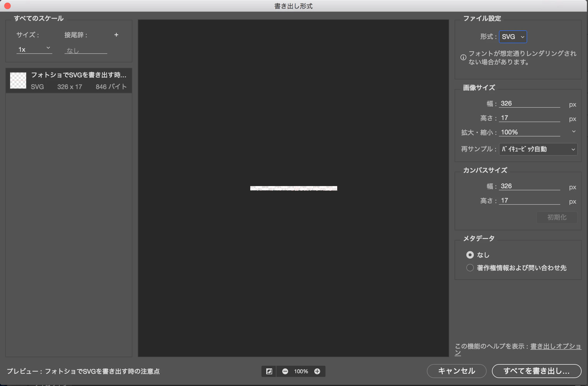Close the 書き出し形式 dialog window
This screenshot has height=386, width=588.
7,6
